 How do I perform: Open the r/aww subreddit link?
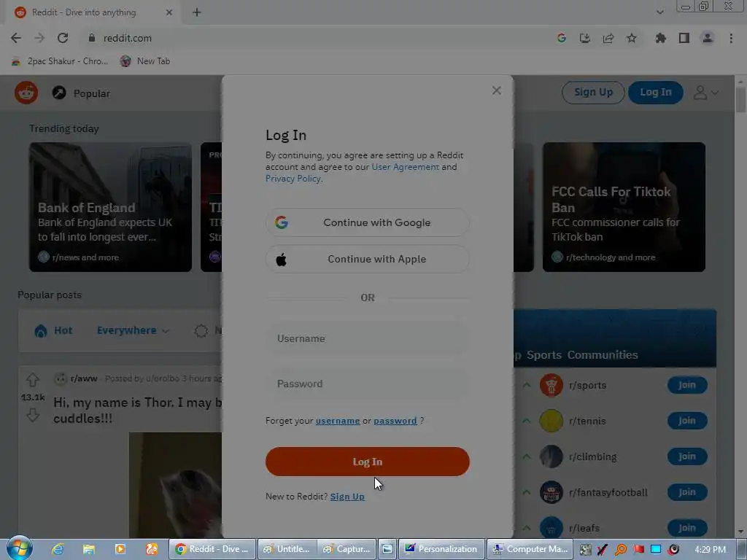[x=84, y=378]
